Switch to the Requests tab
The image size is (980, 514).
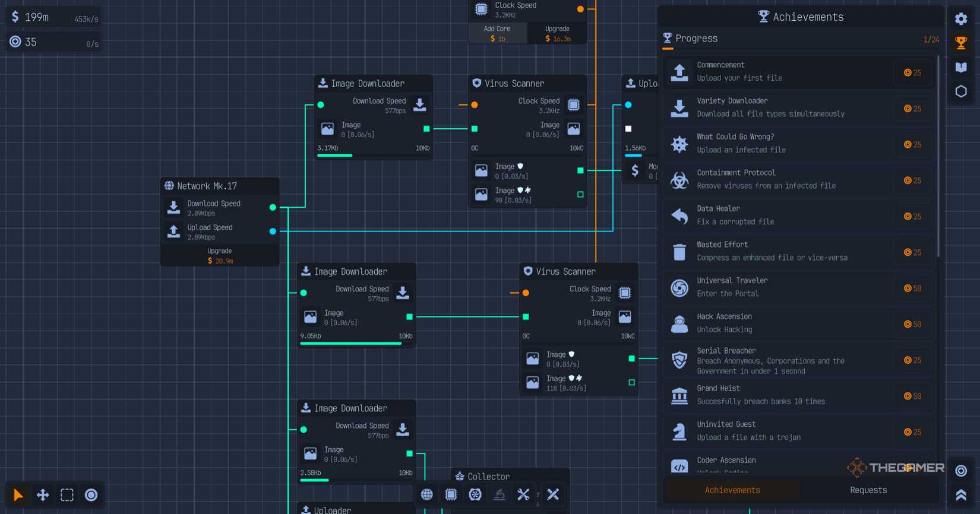pos(868,490)
